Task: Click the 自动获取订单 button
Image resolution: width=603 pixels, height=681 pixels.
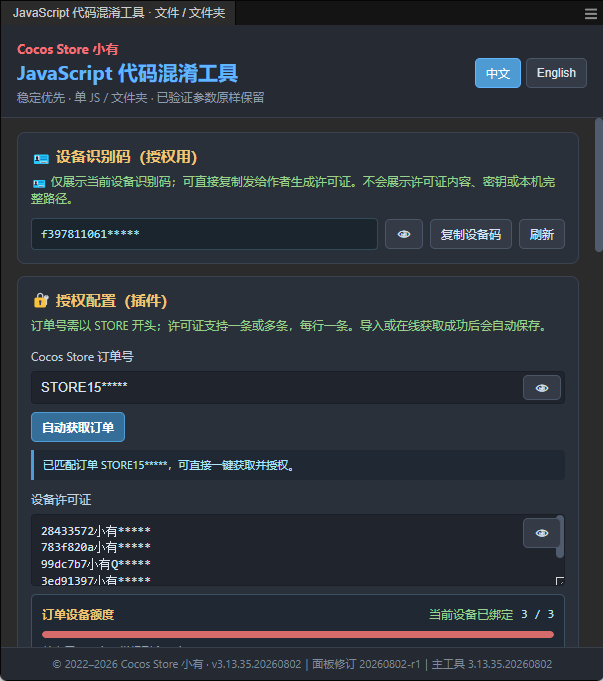Action: coord(78,427)
